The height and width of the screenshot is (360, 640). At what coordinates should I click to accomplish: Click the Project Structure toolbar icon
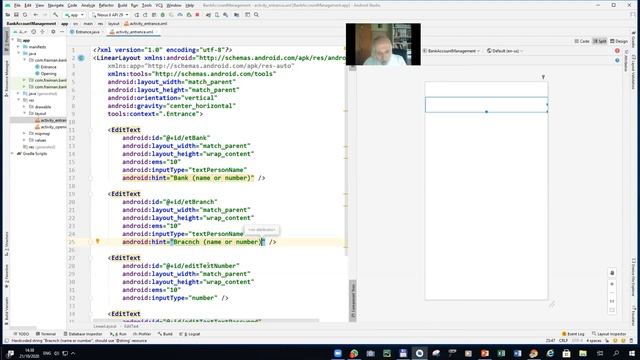tap(236, 15)
